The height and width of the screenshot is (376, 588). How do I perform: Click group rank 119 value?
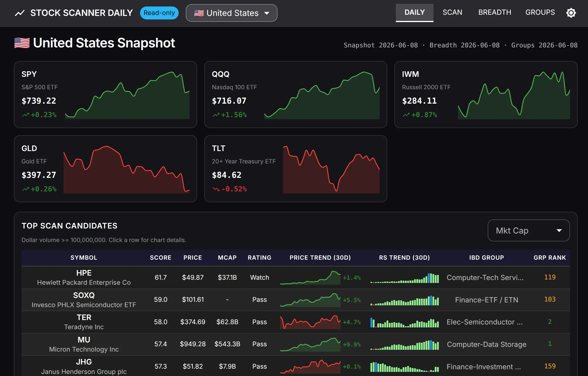pos(550,277)
